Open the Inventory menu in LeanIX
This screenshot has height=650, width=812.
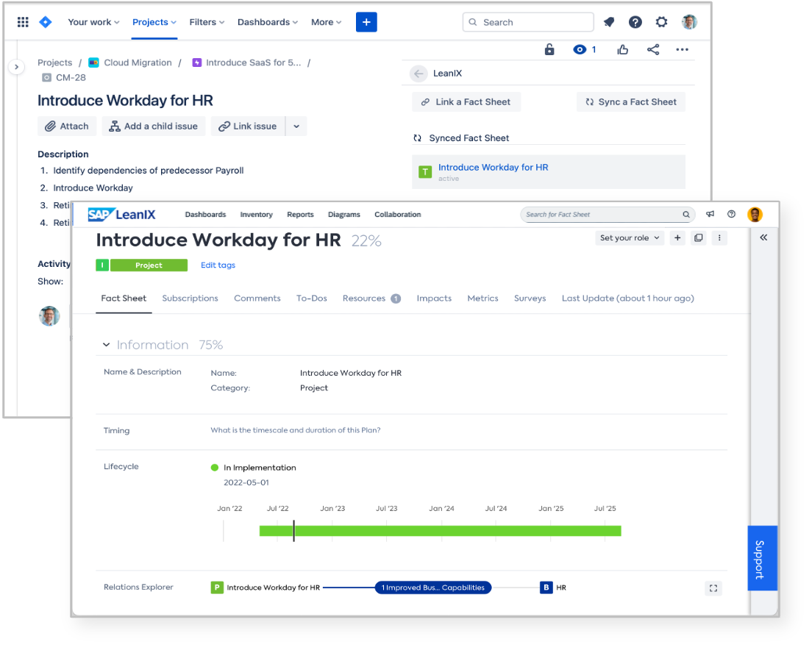coord(257,215)
